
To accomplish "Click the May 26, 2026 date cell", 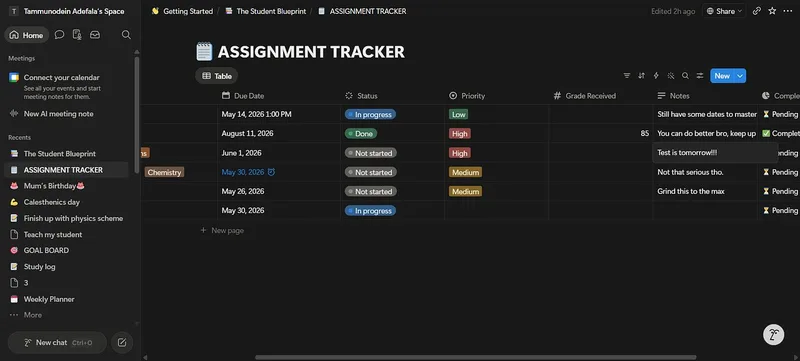I will [279, 191].
